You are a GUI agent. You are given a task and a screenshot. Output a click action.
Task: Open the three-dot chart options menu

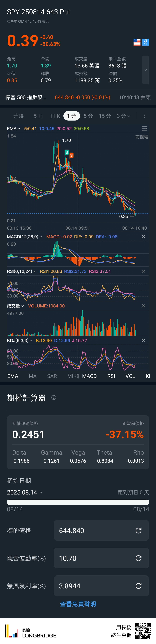tap(145, 116)
